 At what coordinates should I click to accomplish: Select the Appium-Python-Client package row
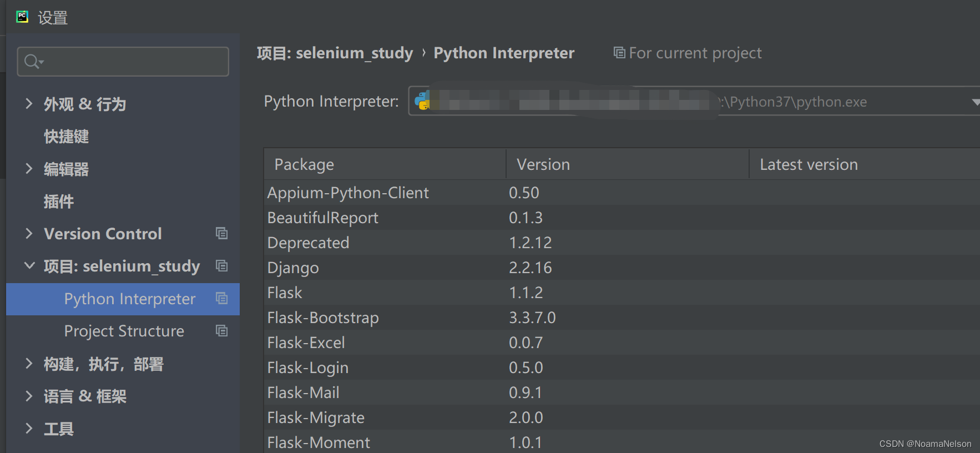622,193
